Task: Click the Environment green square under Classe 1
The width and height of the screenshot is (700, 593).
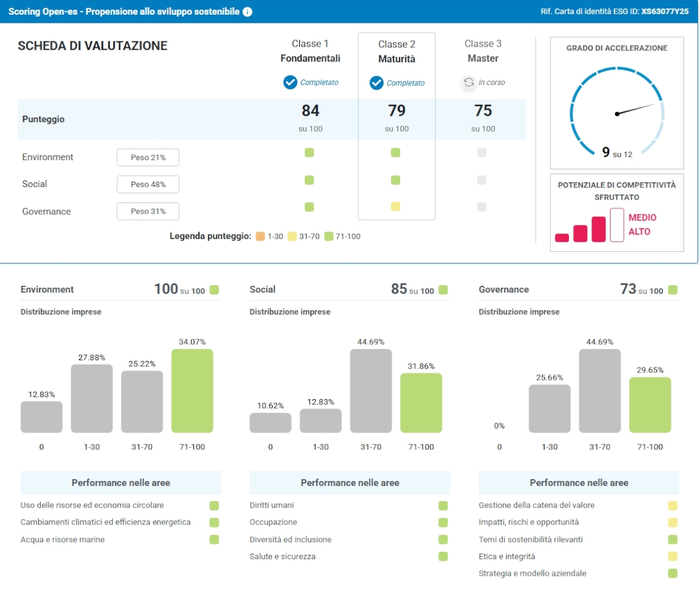Action: [x=309, y=153]
